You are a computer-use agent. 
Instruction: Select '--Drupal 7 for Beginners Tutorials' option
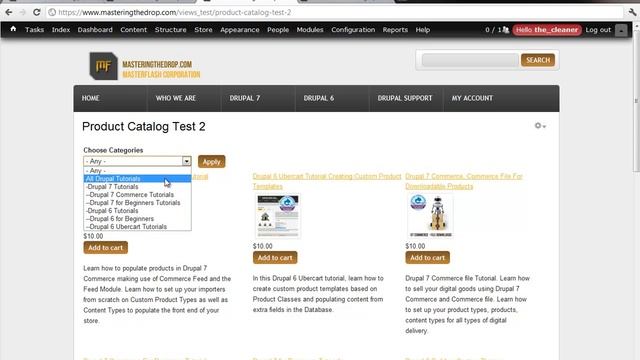(x=137, y=202)
